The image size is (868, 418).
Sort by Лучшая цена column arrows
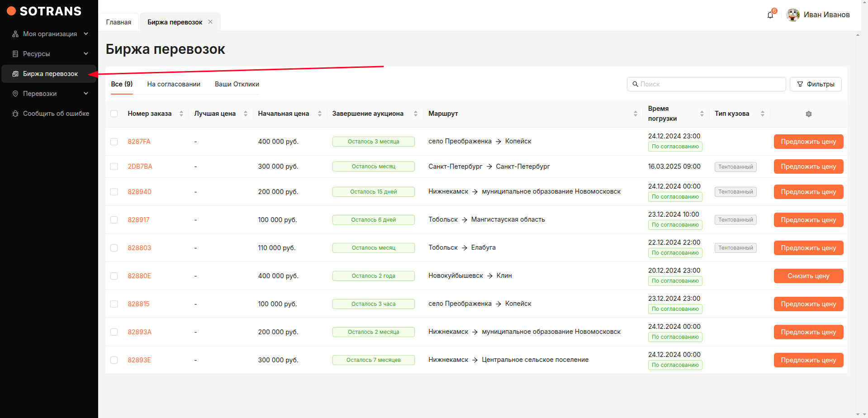pyautogui.click(x=246, y=114)
